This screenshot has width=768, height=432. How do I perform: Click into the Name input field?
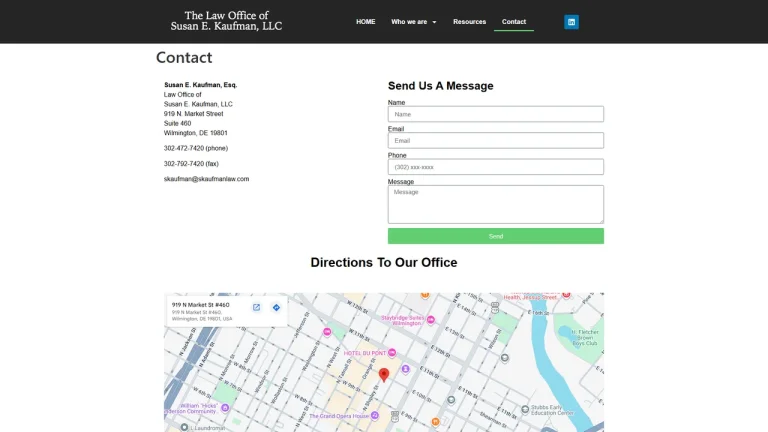(496, 114)
